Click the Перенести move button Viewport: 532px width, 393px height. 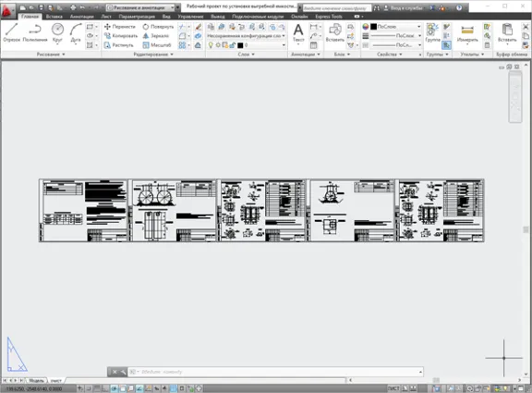point(120,27)
